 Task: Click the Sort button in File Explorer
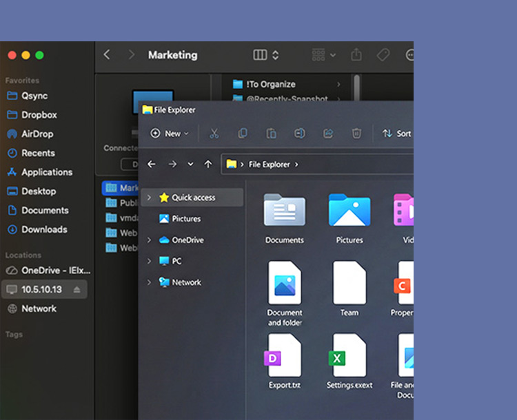coord(397,134)
